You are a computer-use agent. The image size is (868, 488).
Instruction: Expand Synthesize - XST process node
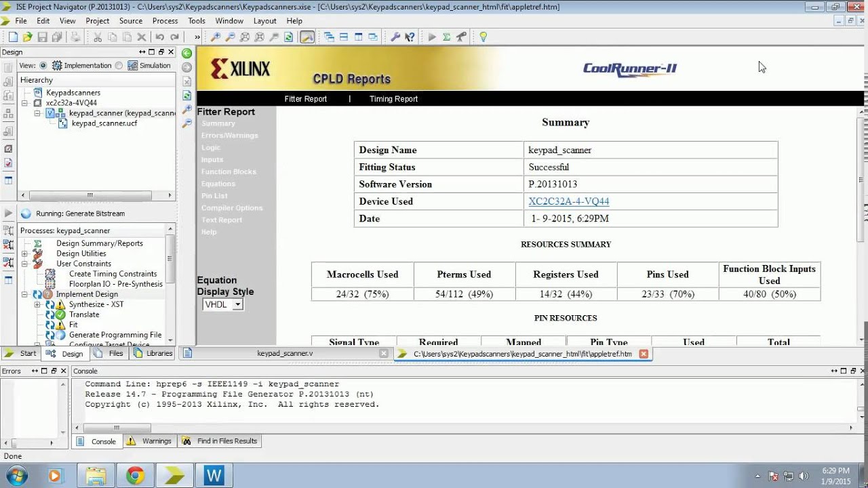pos(37,304)
